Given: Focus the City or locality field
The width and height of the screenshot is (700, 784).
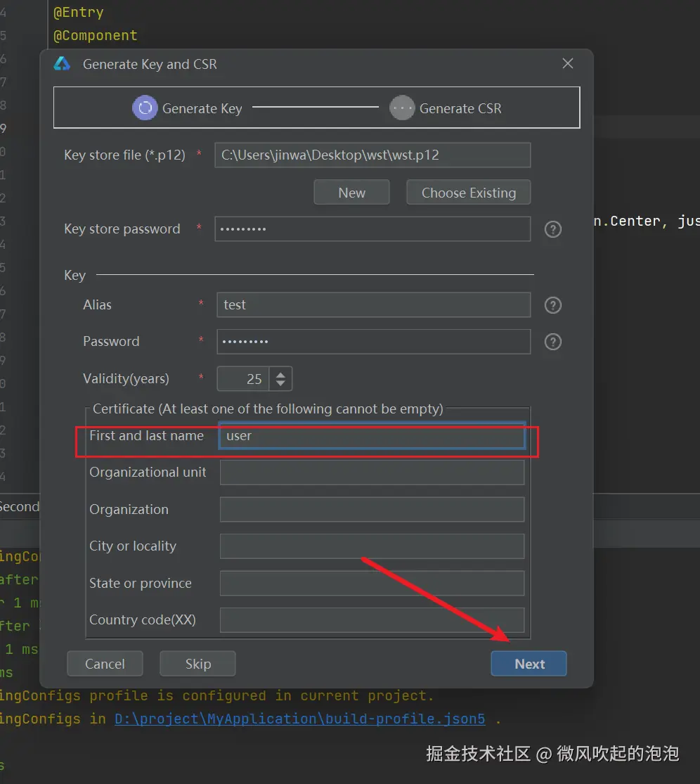Looking at the screenshot, I should pyautogui.click(x=372, y=546).
